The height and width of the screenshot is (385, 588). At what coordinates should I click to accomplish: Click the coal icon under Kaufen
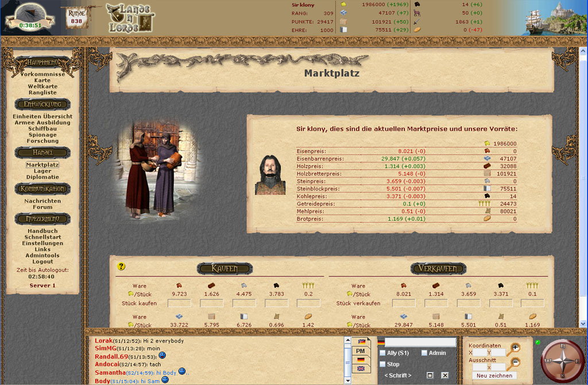(276, 286)
